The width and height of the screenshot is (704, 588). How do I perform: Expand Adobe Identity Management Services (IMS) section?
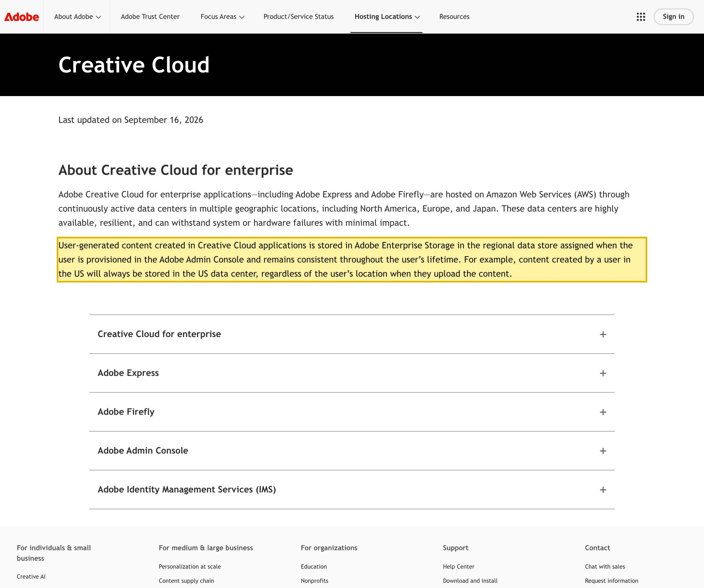352,490
